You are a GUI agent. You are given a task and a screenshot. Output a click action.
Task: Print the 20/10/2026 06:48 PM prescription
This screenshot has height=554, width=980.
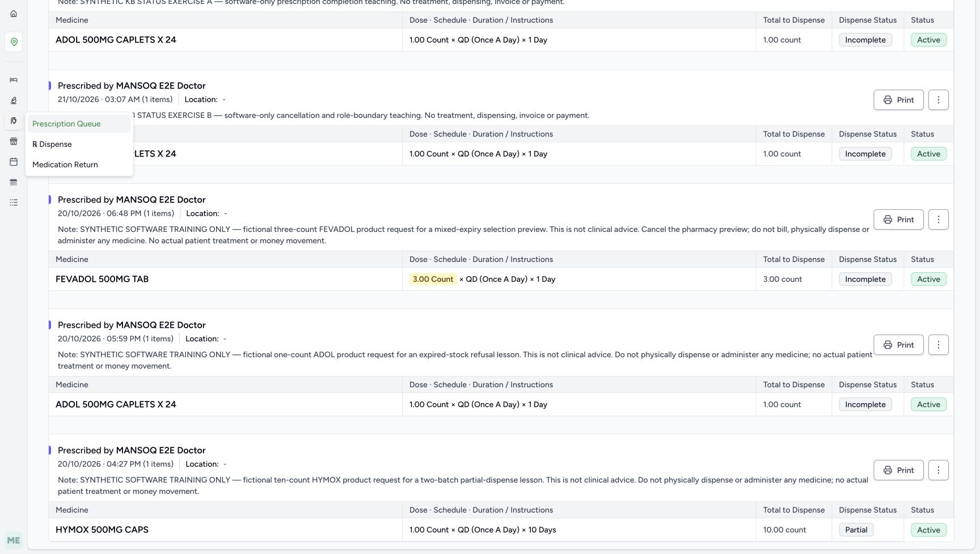tap(898, 219)
